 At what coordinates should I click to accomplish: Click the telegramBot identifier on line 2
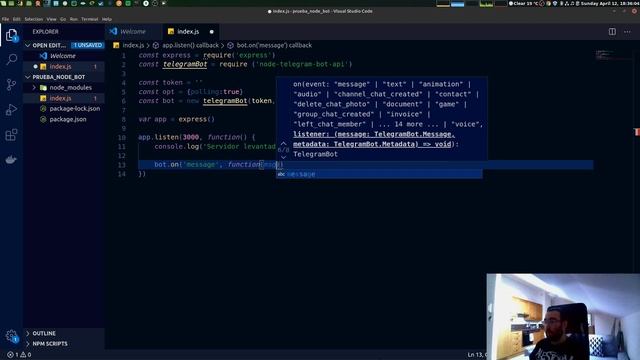pos(185,64)
